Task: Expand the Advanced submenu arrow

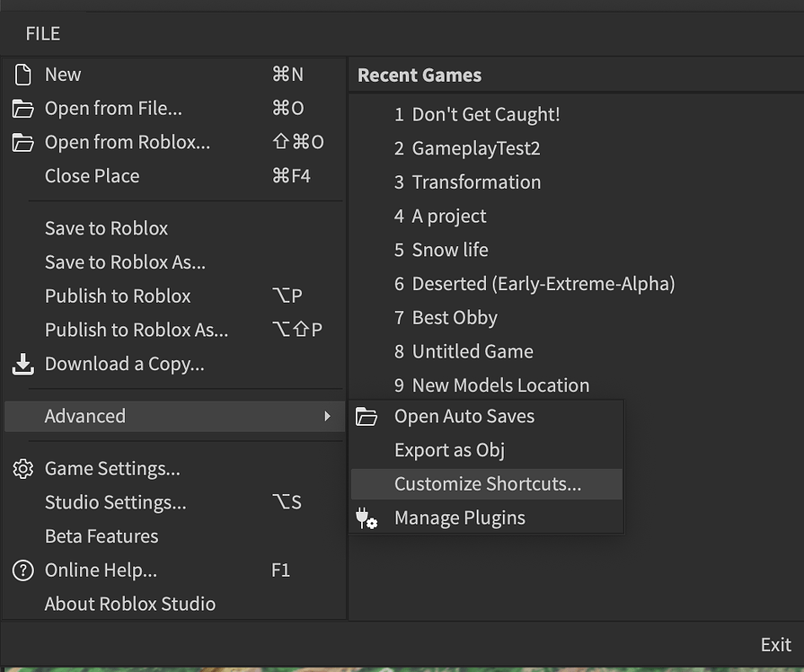Action: 334,416
